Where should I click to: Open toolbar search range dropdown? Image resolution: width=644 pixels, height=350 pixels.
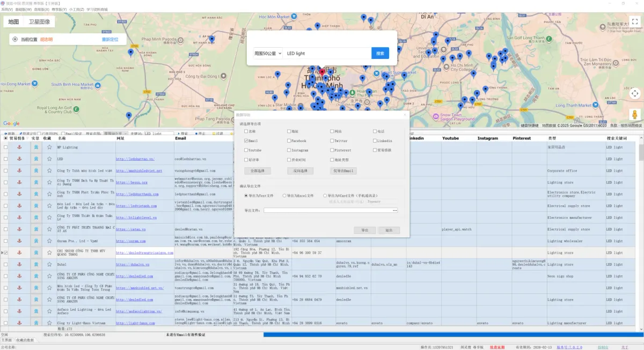click(x=115, y=133)
